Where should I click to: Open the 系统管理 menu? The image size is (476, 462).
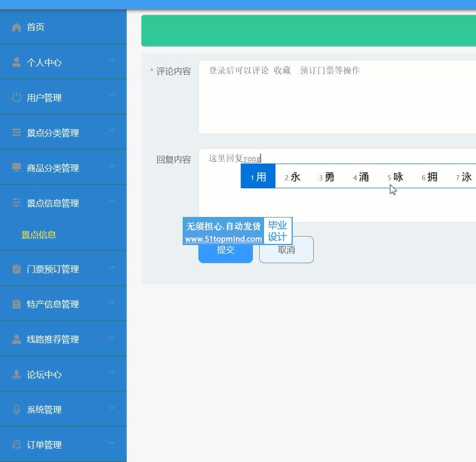[63, 409]
